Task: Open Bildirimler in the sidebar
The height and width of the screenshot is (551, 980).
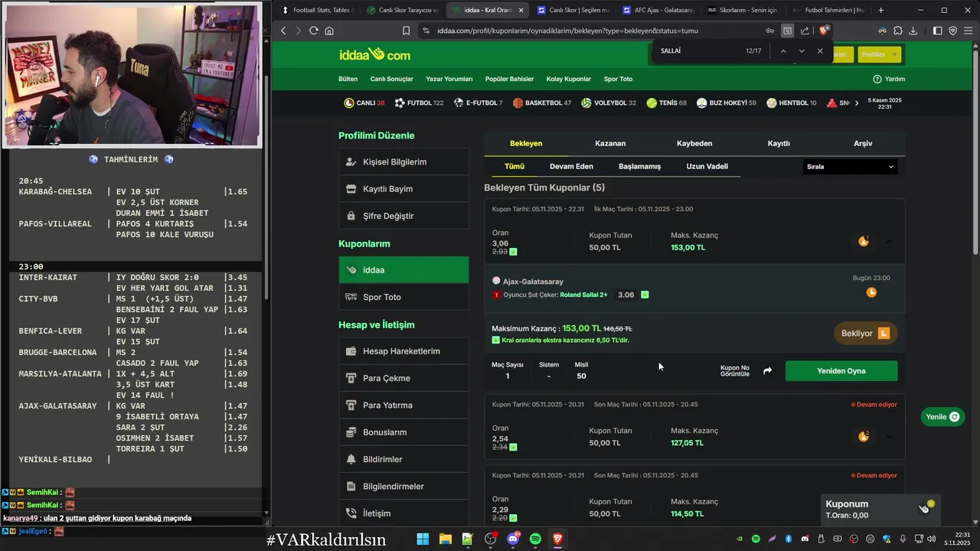Action: [404, 459]
